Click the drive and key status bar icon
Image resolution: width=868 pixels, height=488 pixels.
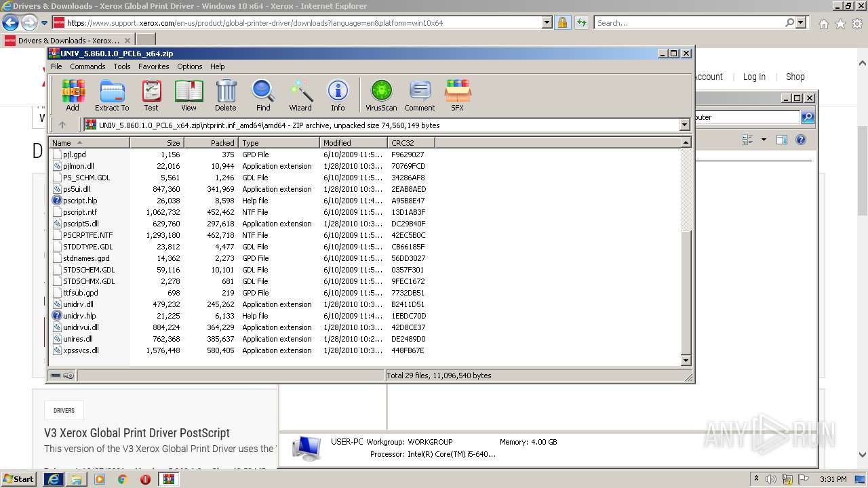coord(62,375)
